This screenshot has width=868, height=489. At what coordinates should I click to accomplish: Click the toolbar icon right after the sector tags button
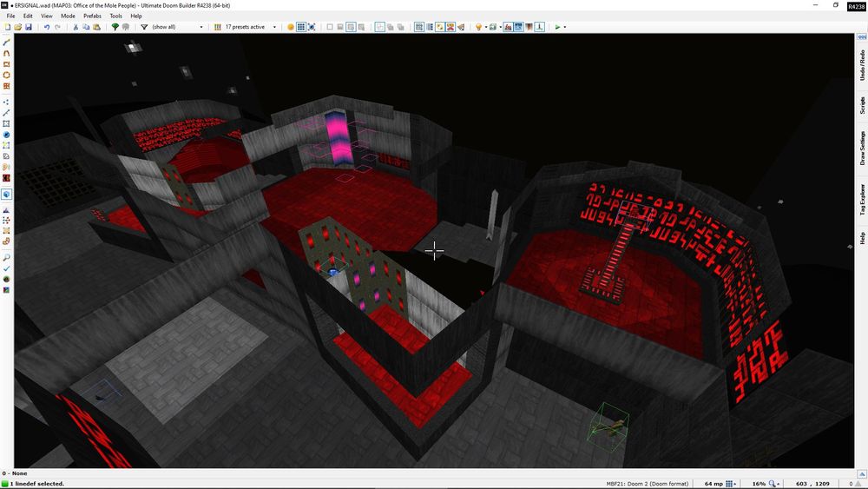[461, 27]
